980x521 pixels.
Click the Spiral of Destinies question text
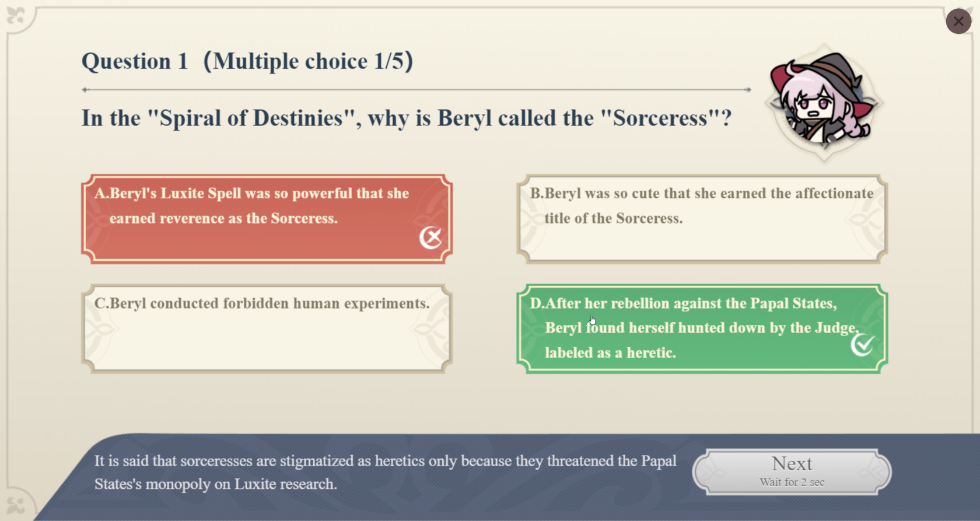point(406,118)
